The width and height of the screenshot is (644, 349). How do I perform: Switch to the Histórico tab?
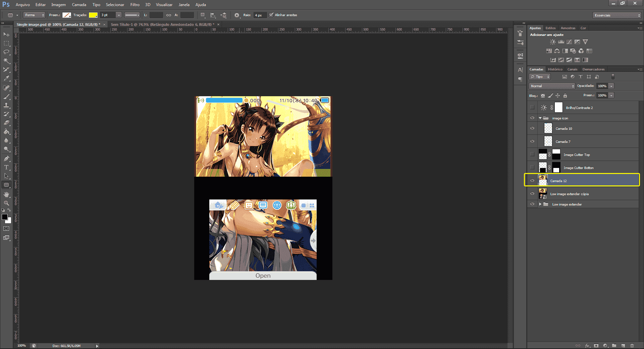(x=555, y=69)
